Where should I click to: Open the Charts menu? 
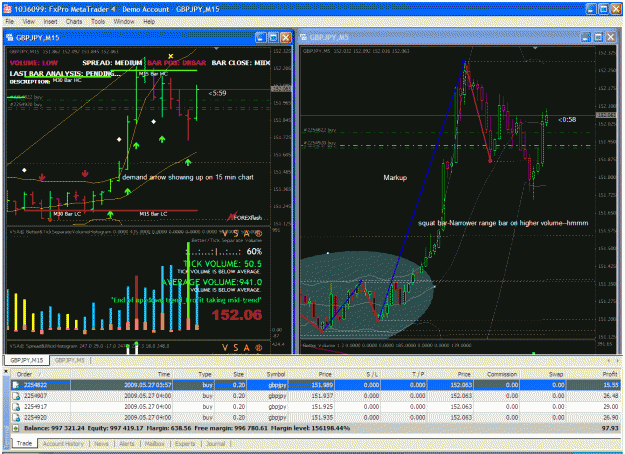point(74,22)
